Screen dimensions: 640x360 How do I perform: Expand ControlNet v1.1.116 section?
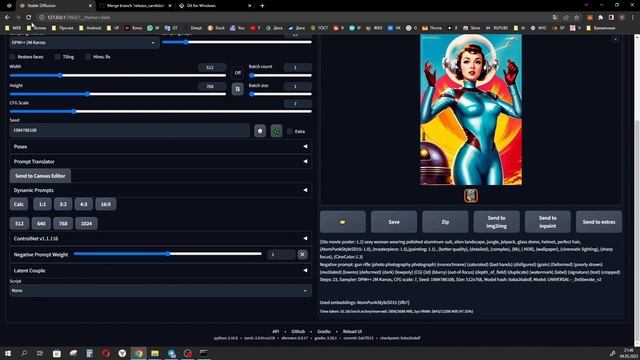[160, 238]
